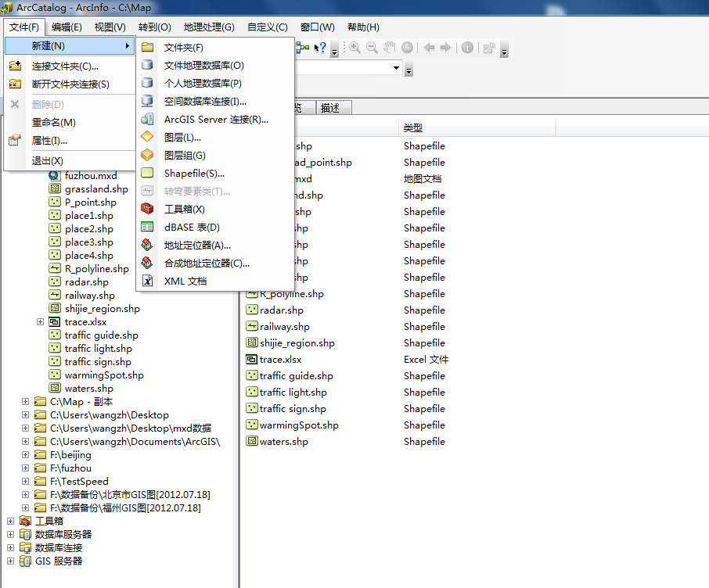Image resolution: width=709 pixels, height=588 pixels.
Task: Click the dBASE table icon
Action: (x=147, y=227)
